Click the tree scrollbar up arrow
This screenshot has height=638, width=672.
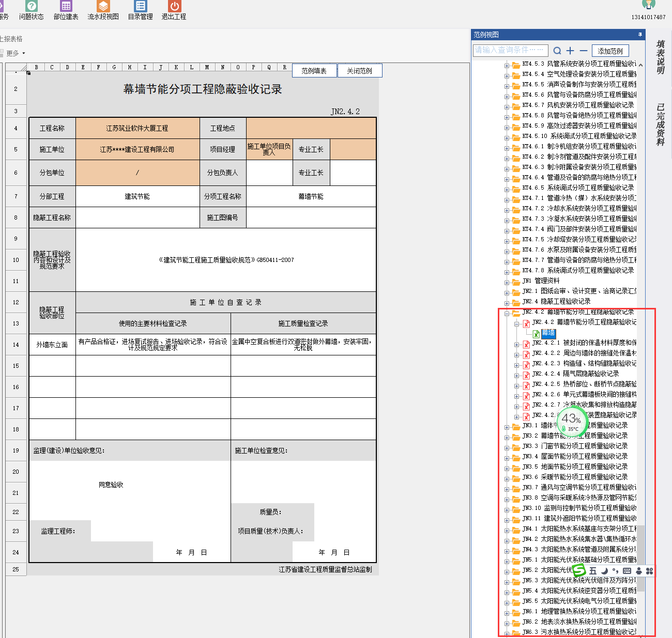(641, 65)
